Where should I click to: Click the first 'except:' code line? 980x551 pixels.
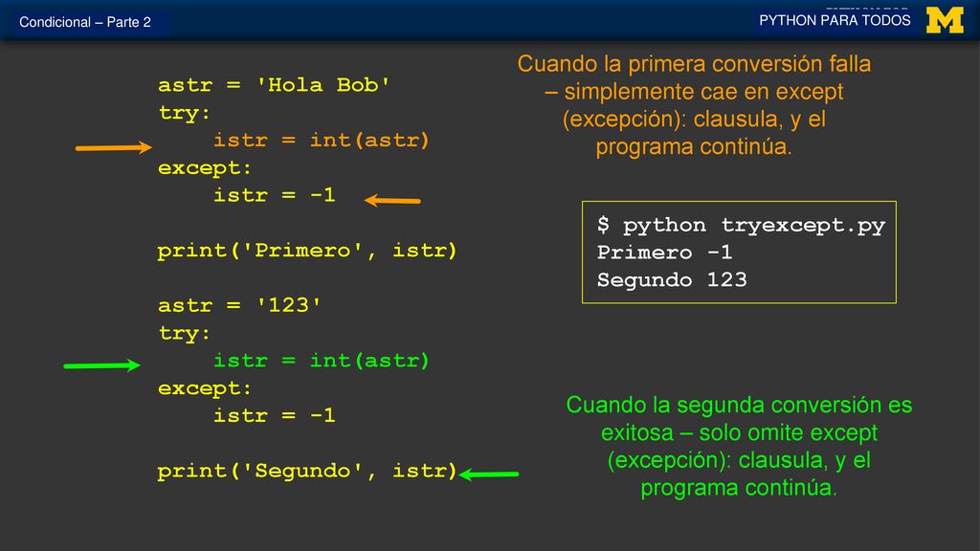pos(205,168)
